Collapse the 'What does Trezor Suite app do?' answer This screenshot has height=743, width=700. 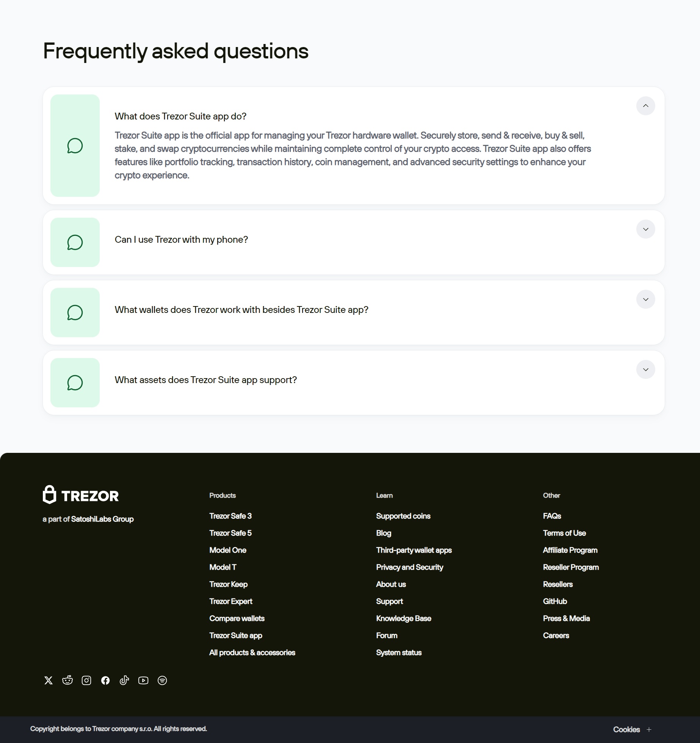point(646,106)
